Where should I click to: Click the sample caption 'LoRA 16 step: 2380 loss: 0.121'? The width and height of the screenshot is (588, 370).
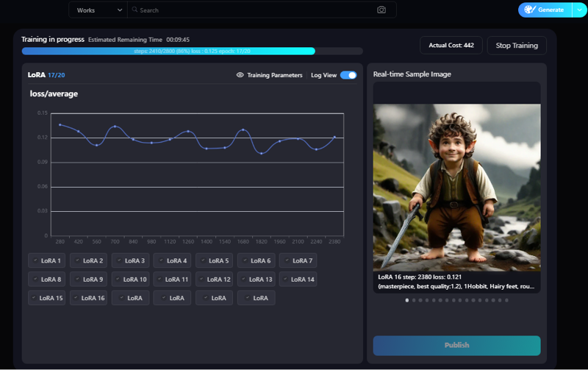click(420, 277)
